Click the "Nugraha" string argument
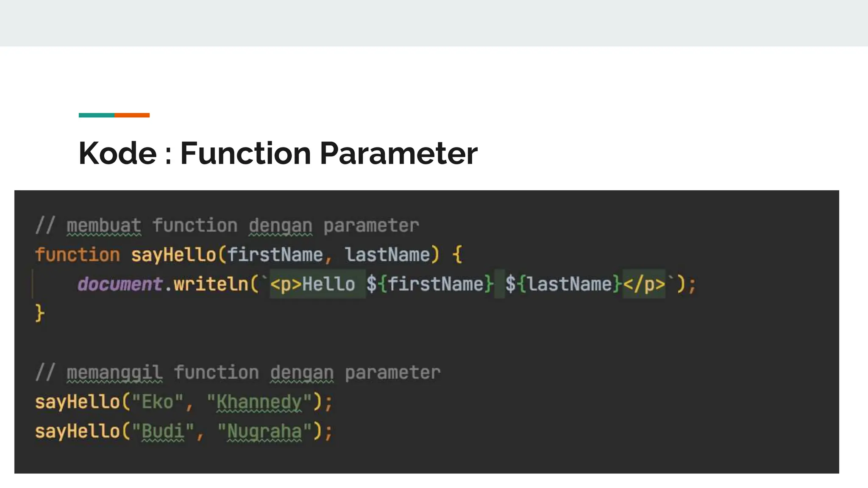 pos(265,432)
